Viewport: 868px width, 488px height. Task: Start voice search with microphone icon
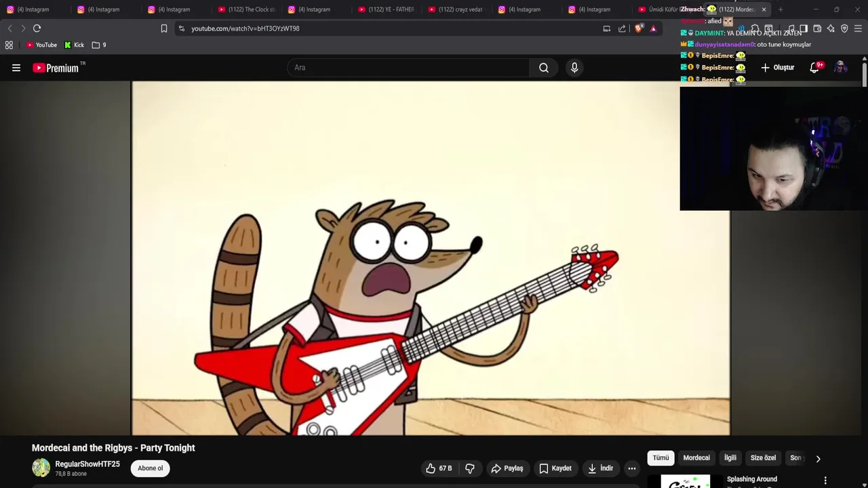pos(574,68)
